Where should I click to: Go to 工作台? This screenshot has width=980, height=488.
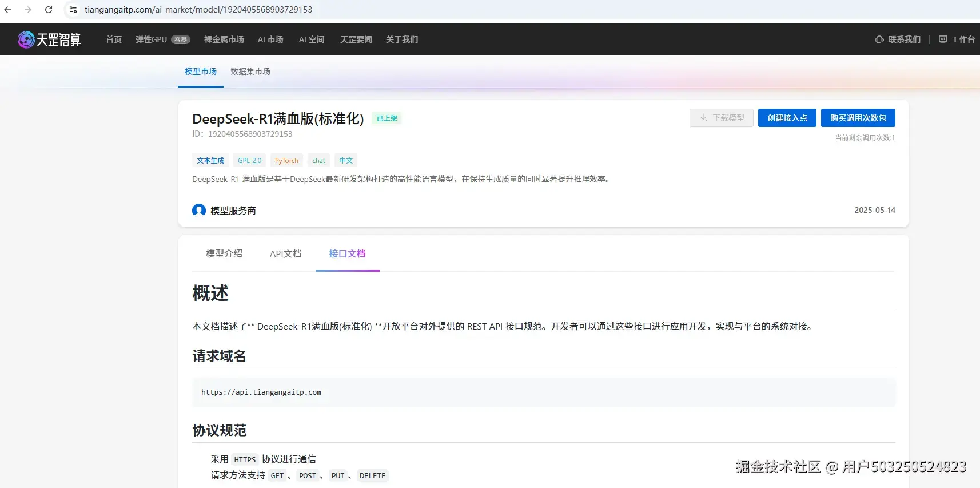[x=963, y=39]
